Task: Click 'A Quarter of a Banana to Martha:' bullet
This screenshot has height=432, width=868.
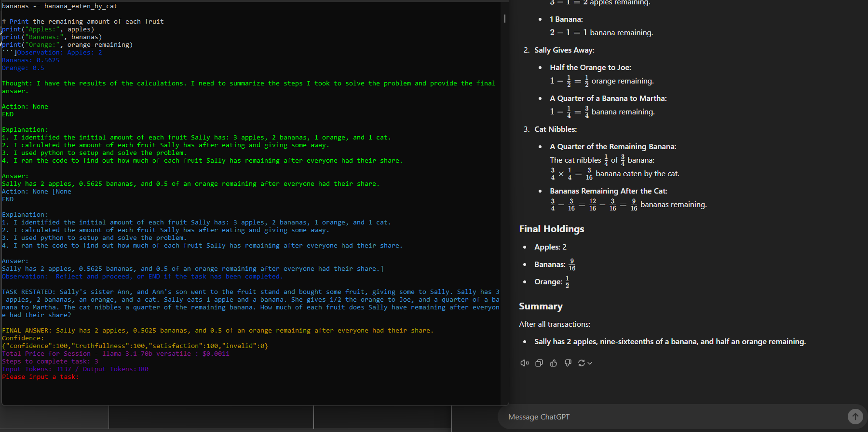Action: click(608, 98)
